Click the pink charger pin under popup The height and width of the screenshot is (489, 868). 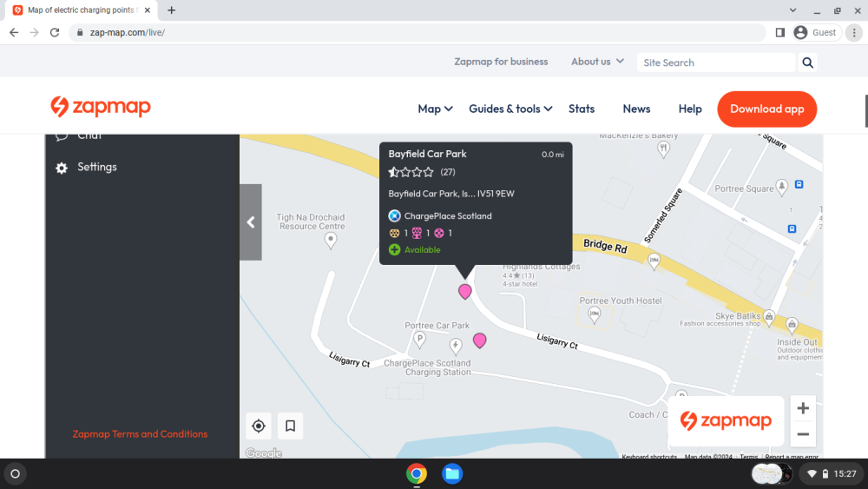(465, 291)
